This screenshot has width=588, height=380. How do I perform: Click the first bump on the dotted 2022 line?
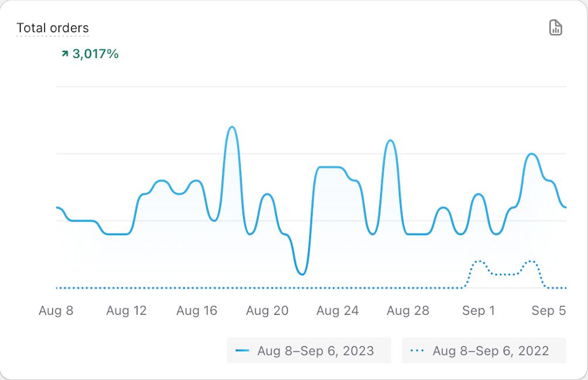(478, 262)
